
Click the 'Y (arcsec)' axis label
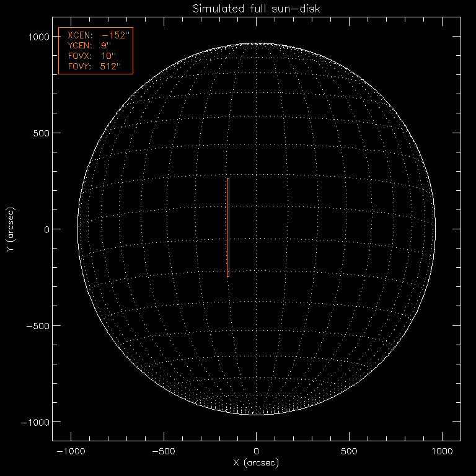click(10, 229)
